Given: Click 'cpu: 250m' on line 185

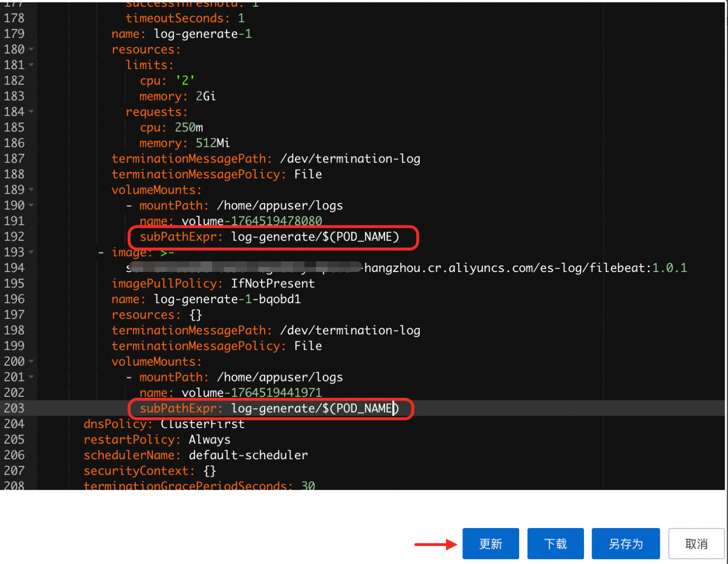Looking at the screenshot, I should click(171, 127).
